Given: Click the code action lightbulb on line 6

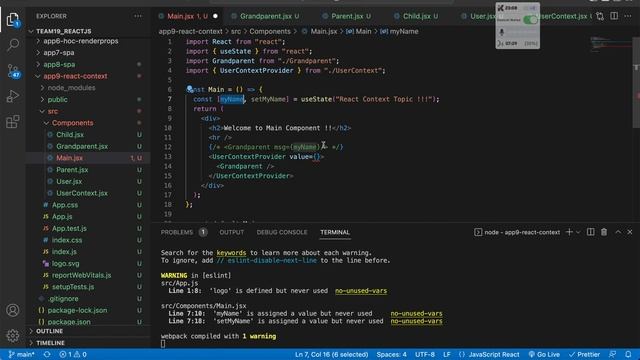Looking at the screenshot, I should coord(190,89).
